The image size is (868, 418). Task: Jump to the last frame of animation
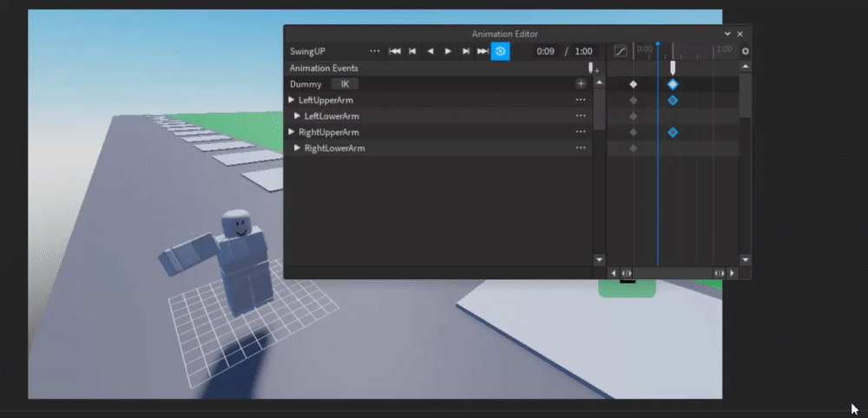coord(483,51)
